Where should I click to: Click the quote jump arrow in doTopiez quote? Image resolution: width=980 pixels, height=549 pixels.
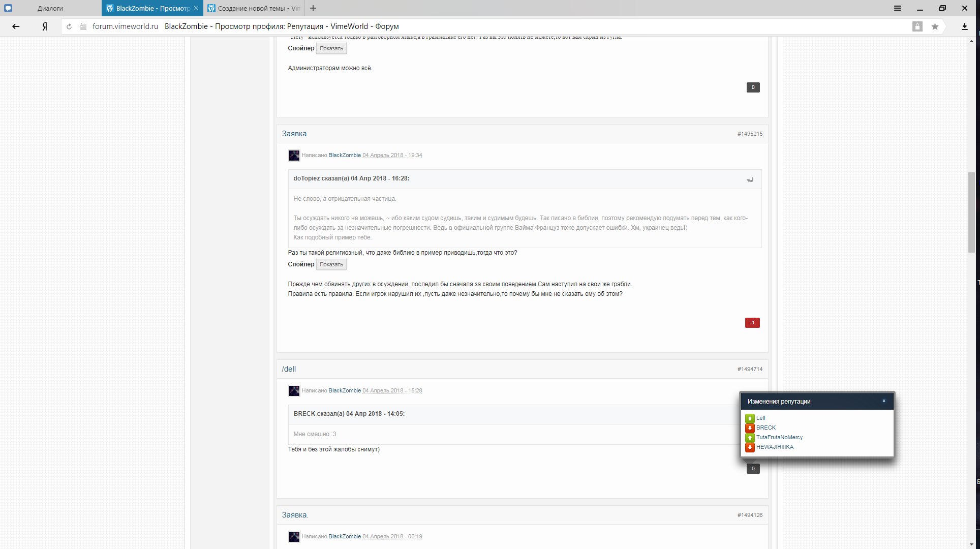(750, 179)
